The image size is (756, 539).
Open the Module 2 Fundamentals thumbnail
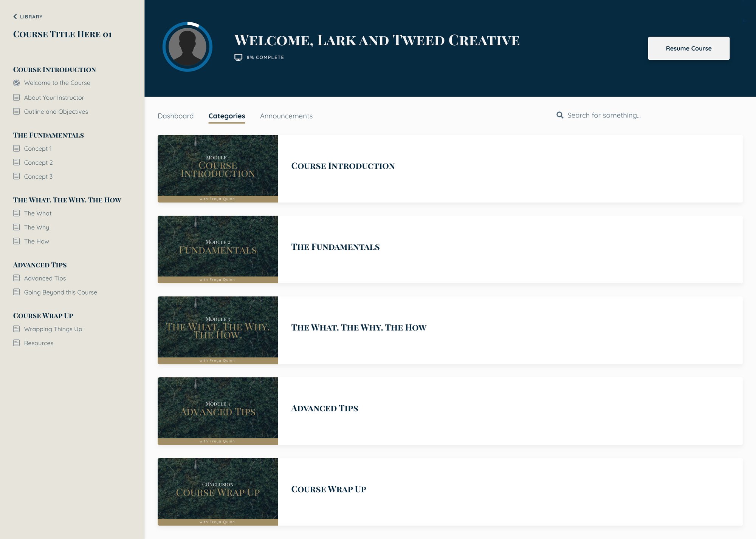218,249
